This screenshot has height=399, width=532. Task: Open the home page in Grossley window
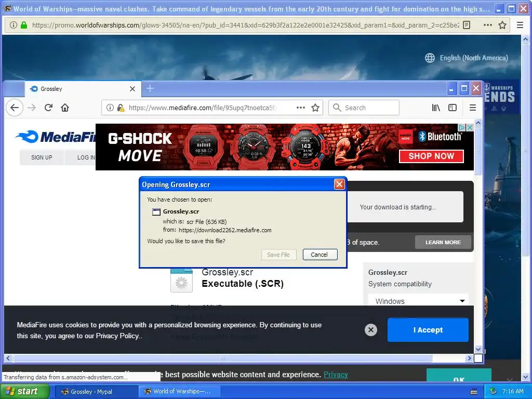(x=65, y=108)
